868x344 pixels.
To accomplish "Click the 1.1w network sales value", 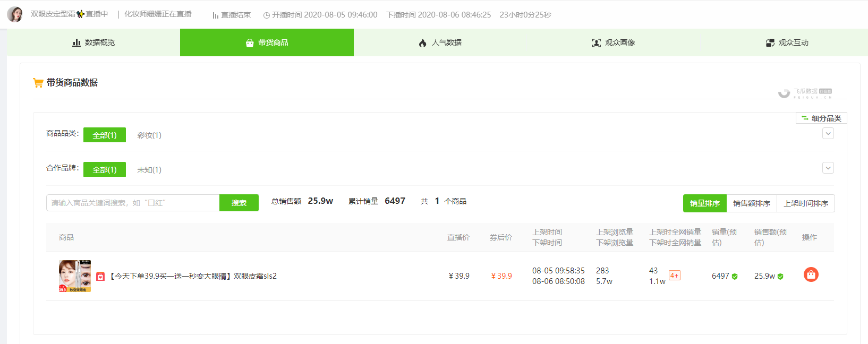I will [657, 281].
